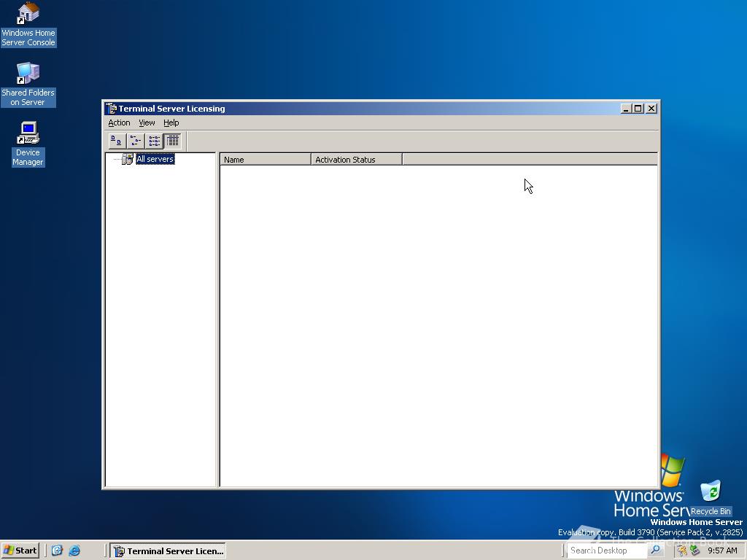Viewport: 747px width, 560px height.
Task: Sort by the Name column header
Action: pos(266,160)
